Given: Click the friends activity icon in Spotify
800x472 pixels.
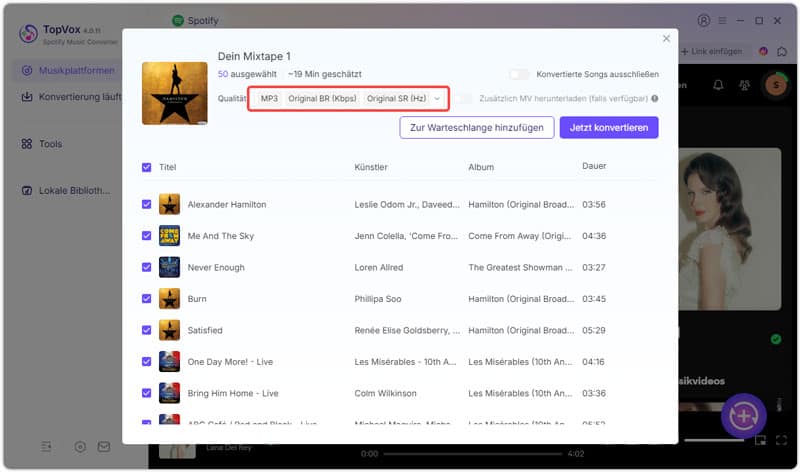Looking at the screenshot, I should [744, 85].
